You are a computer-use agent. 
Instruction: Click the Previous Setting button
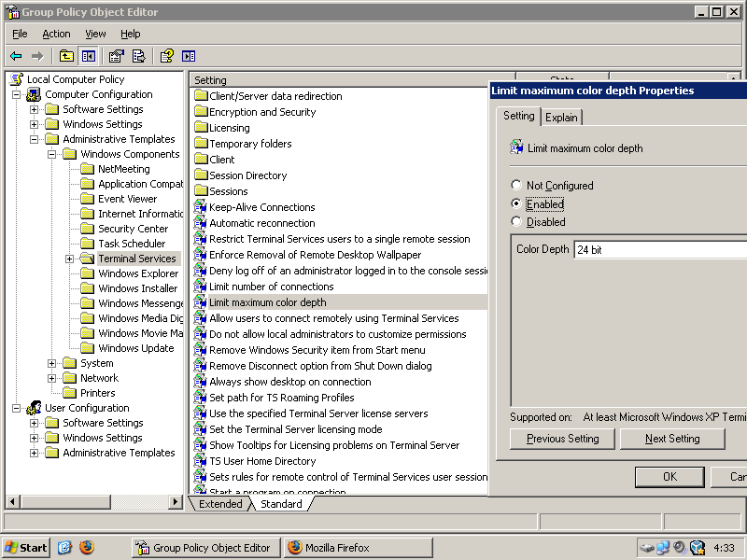[x=562, y=439]
